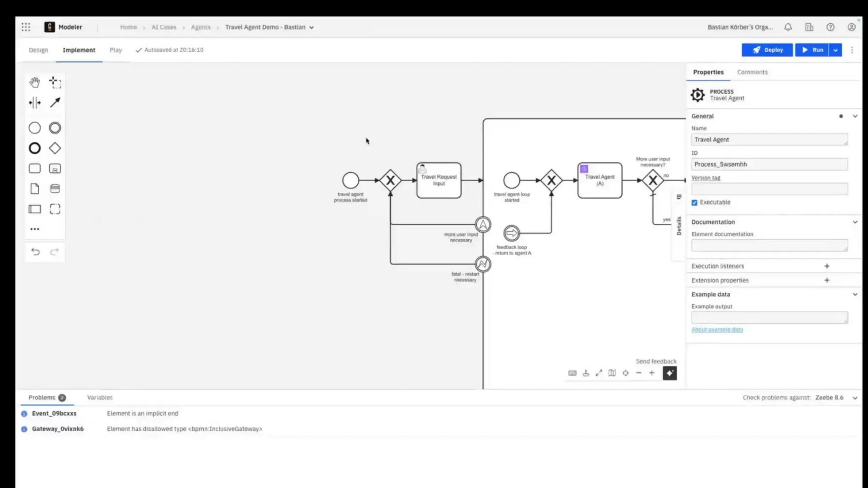Open the notifications bell

click(x=788, y=27)
